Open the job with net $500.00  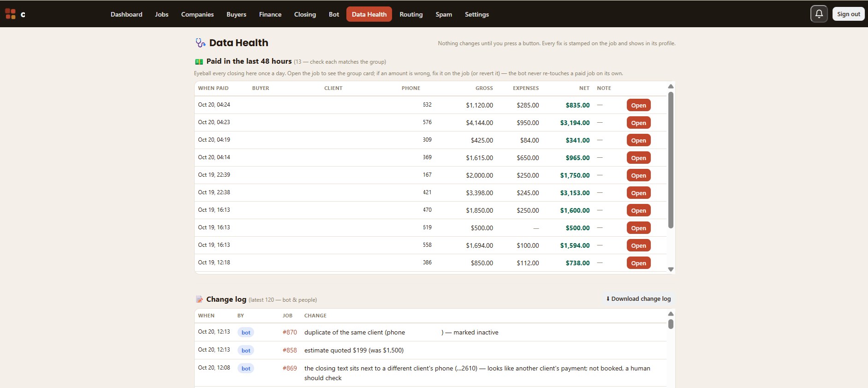point(639,228)
